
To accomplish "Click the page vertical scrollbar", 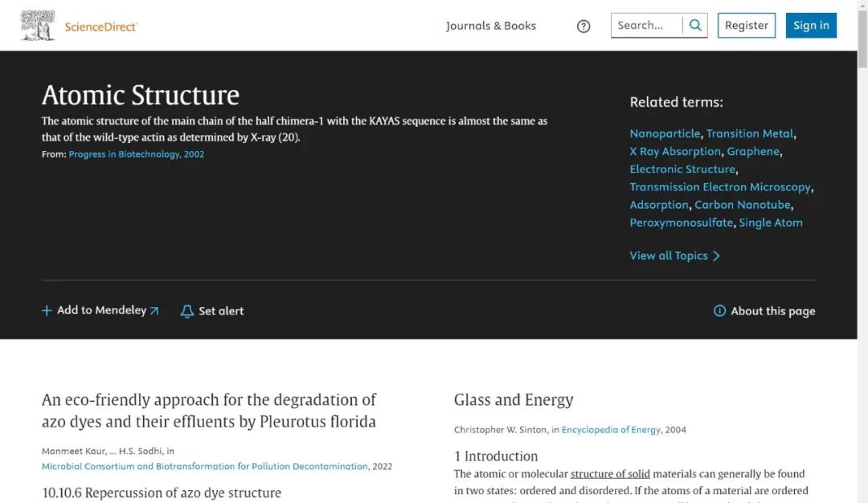I will (862, 241).
